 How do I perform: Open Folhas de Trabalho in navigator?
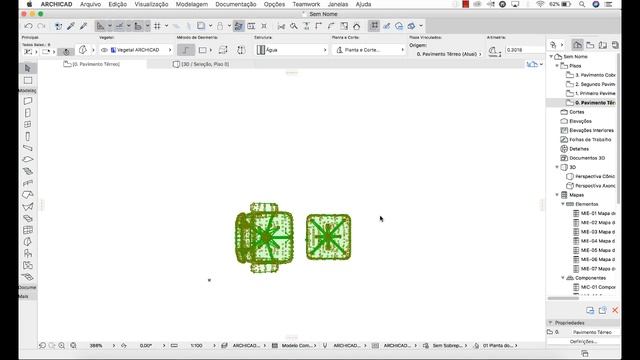586,140
